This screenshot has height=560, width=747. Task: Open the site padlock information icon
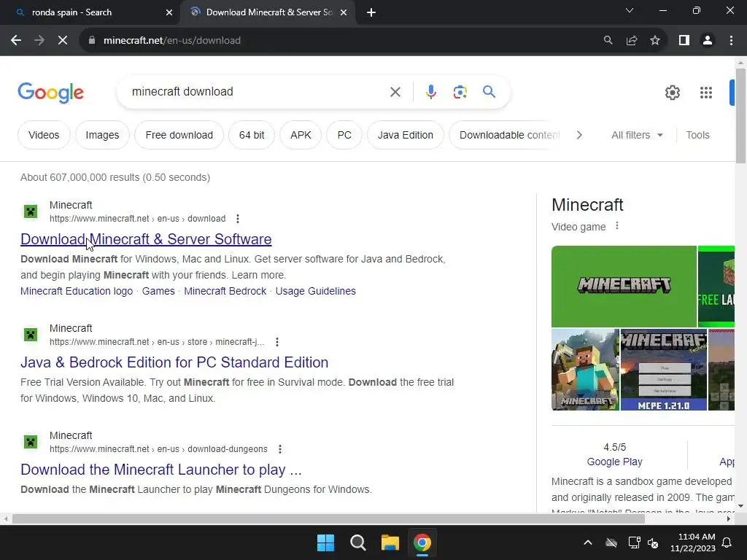click(91, 41)
